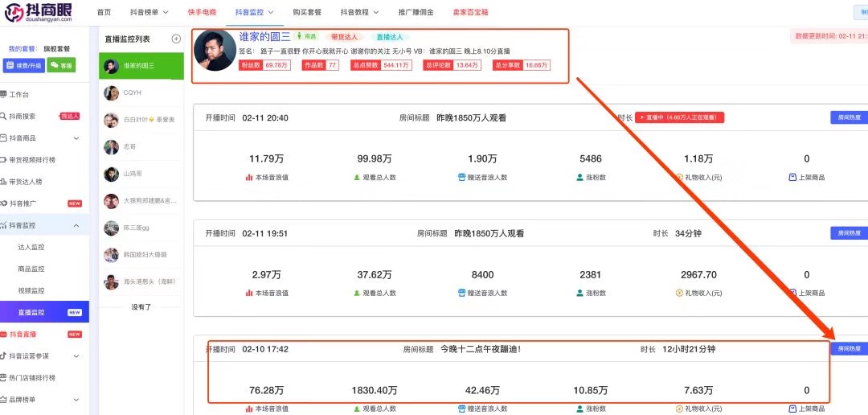Click room title 今晚十二点午夜蹦迪!

click(481, 349)
